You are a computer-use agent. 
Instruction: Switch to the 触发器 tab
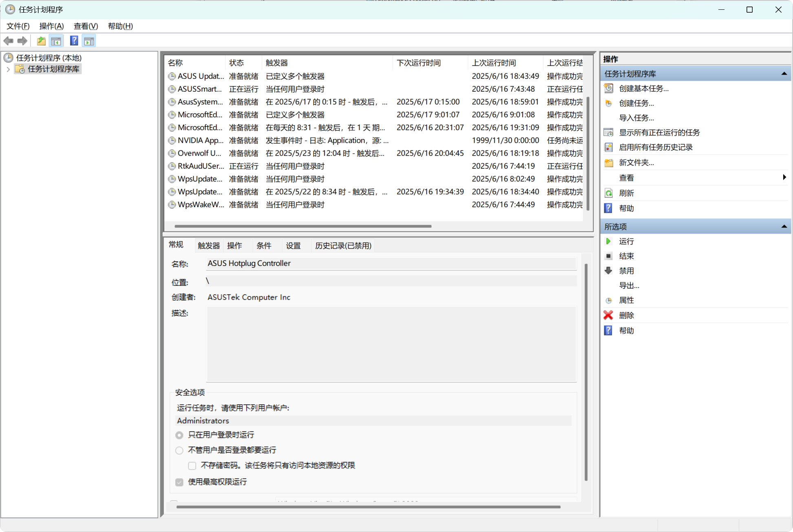208,245
